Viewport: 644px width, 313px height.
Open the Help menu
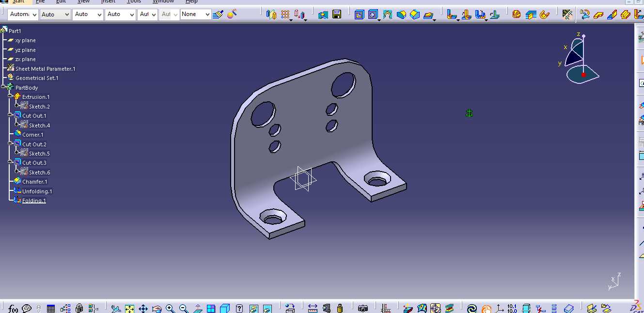[191, 1]
